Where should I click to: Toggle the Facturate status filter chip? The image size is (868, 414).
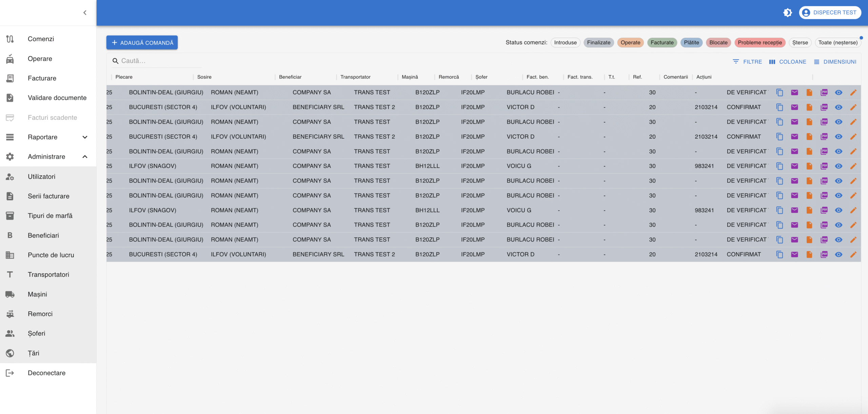click(x=662, y=42)
